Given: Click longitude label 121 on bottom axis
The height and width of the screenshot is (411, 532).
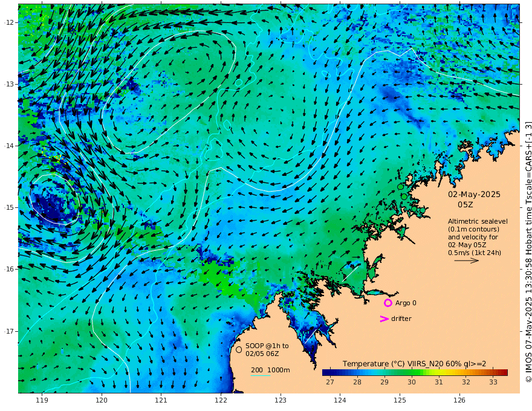Looking at the screenshot, I should click(161, 400).
